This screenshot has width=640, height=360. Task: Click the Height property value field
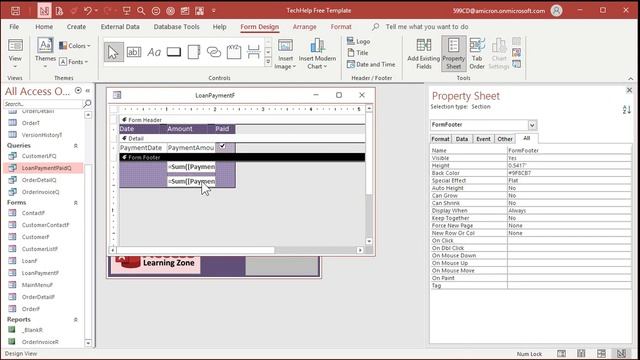pos(569,165)
